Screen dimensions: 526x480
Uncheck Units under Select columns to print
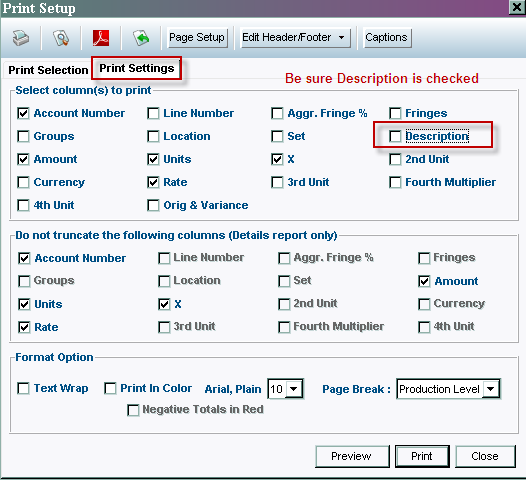153,159
